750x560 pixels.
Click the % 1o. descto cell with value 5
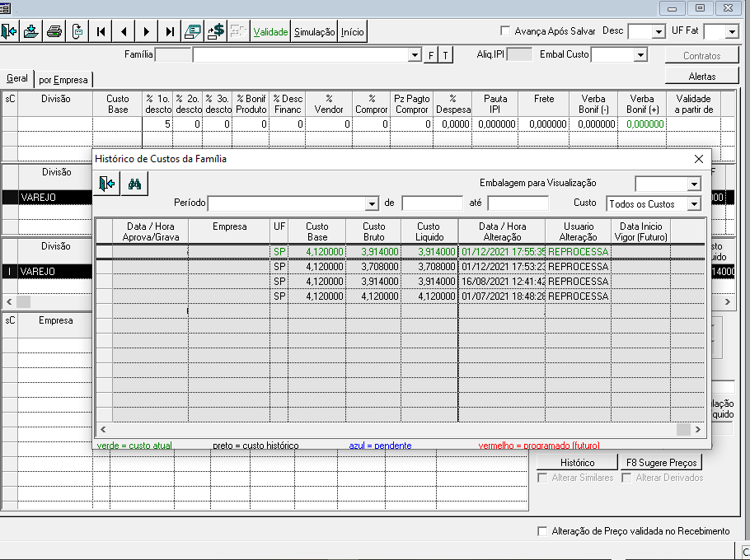[x=157, y=124]
